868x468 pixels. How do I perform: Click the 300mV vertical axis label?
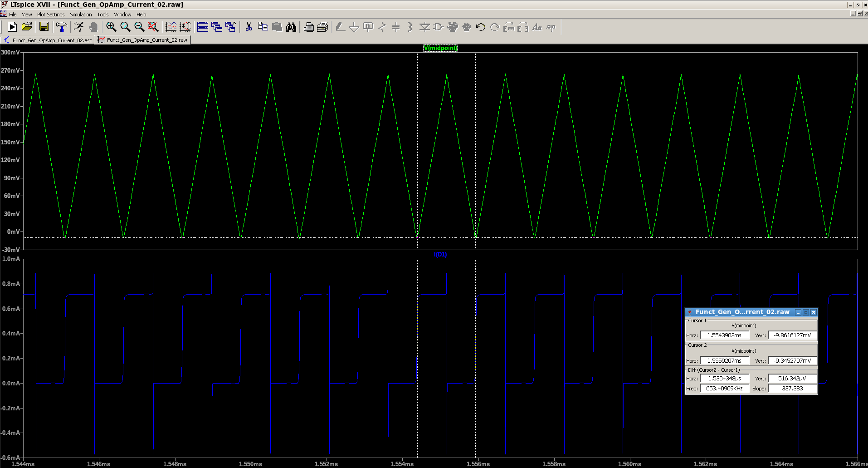(x=10, y=53)
